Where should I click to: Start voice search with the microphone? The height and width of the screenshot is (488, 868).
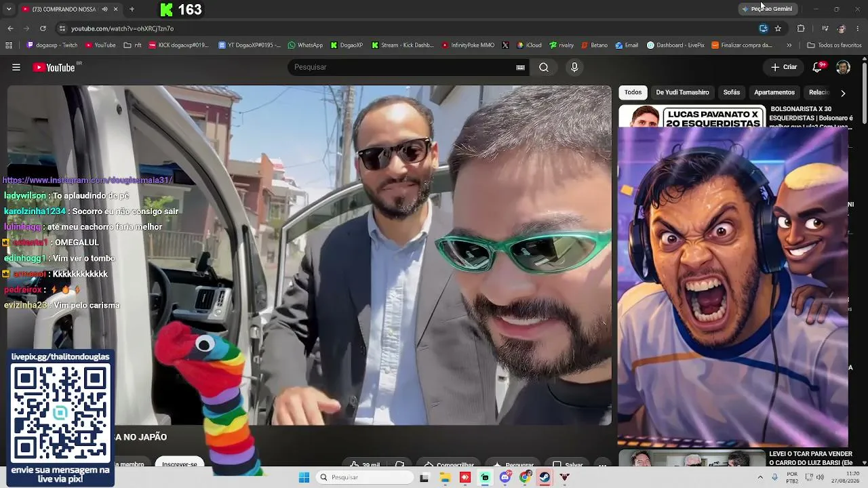tap(574, 67)
